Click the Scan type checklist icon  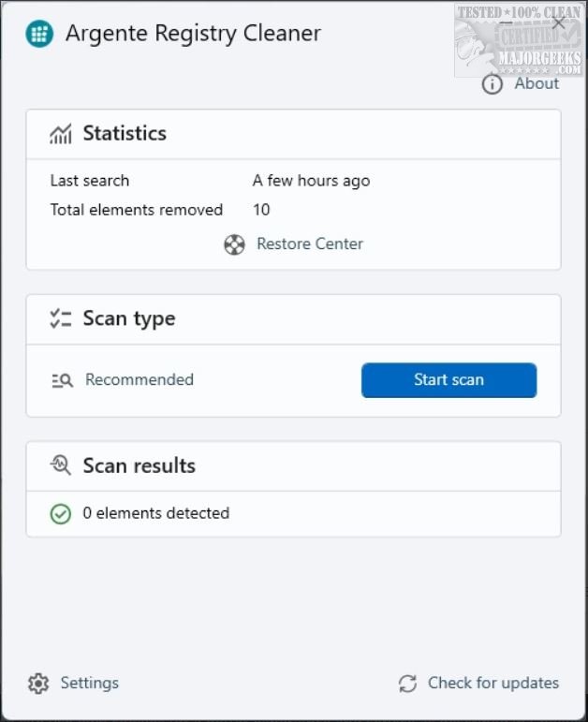61,319
